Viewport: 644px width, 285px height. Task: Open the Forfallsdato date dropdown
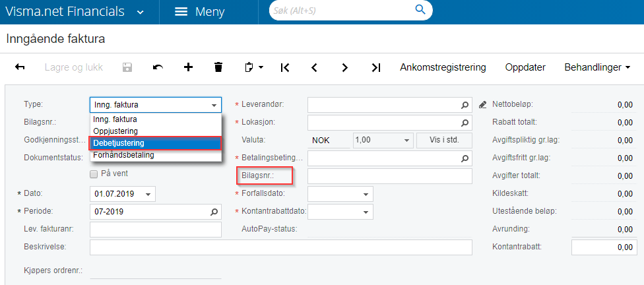tap(365, 194)
